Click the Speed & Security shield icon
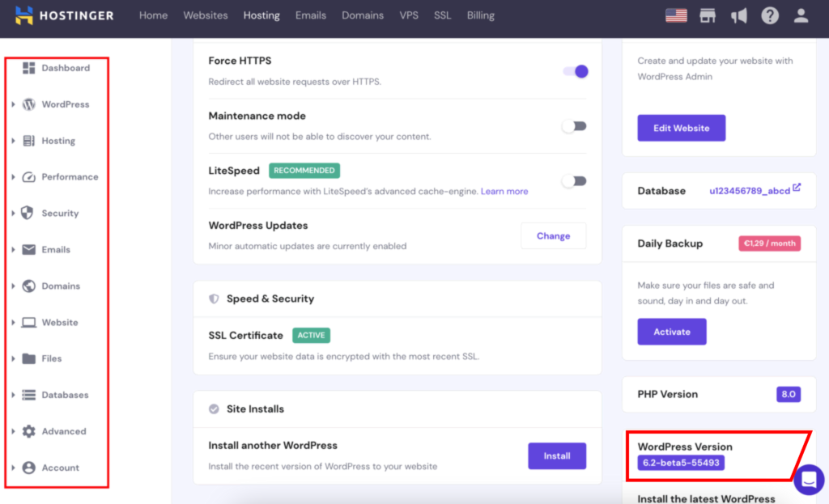This screenshot has height=504, width=829. (214, 299)
